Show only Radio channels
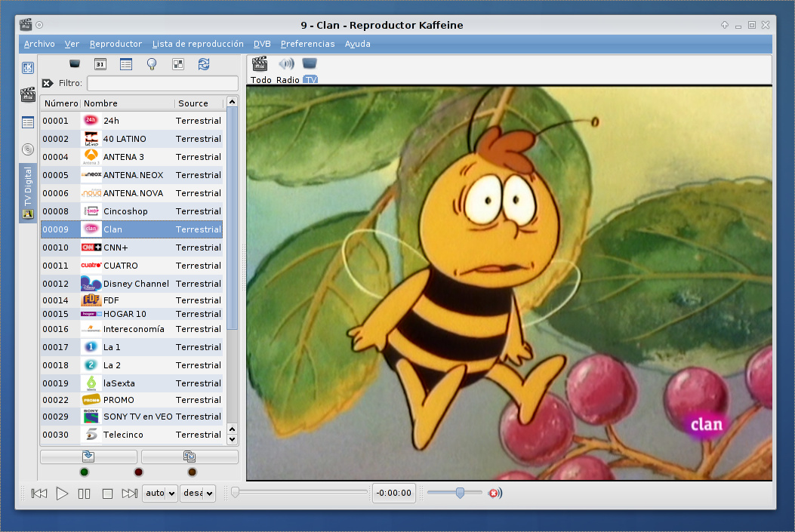 (288, 70)
